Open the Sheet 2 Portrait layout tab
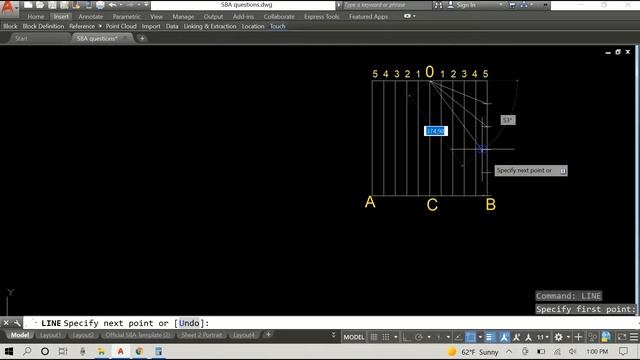The height and width of the screenshot is (360, 640). tap(202, 335)
